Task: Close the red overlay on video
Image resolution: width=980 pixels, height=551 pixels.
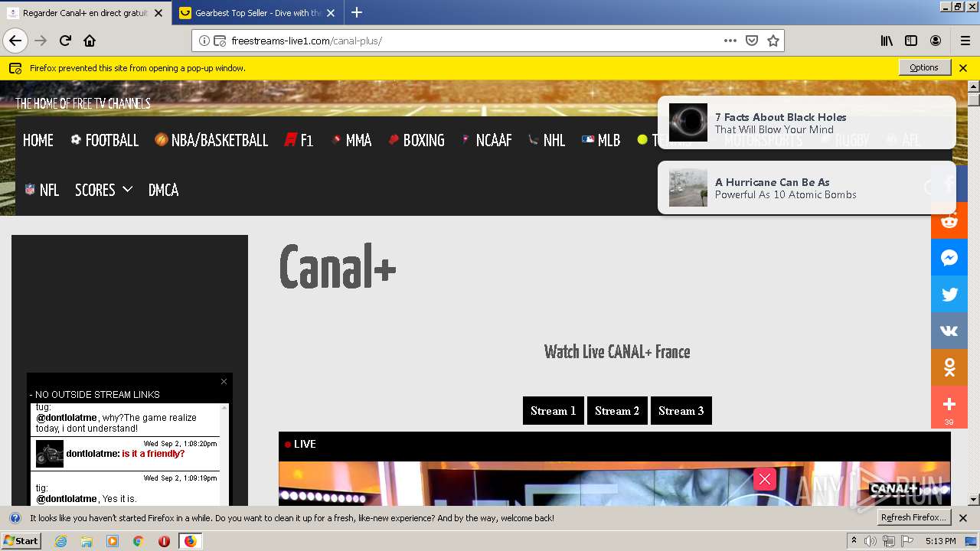Action: (765, 479)
